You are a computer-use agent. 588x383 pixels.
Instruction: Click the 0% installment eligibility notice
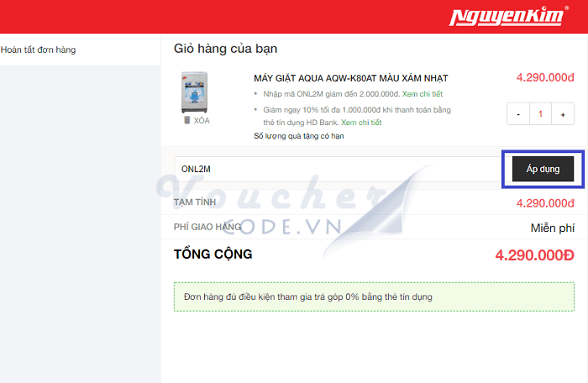374,296
